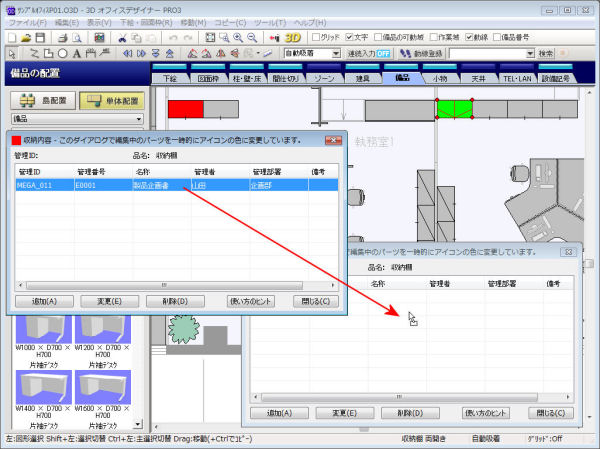
Task: Click the 追加(A) button in front dialog
Action: 44,300
